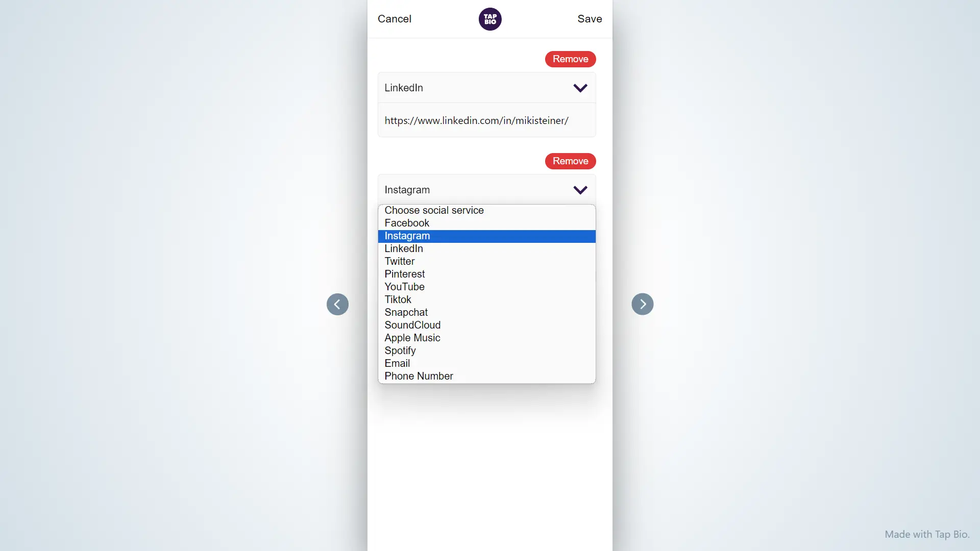Select Pinterest from social service dropdown
Image resolution: width=980 pixels, height=551 pixels.
click(405, 274)
